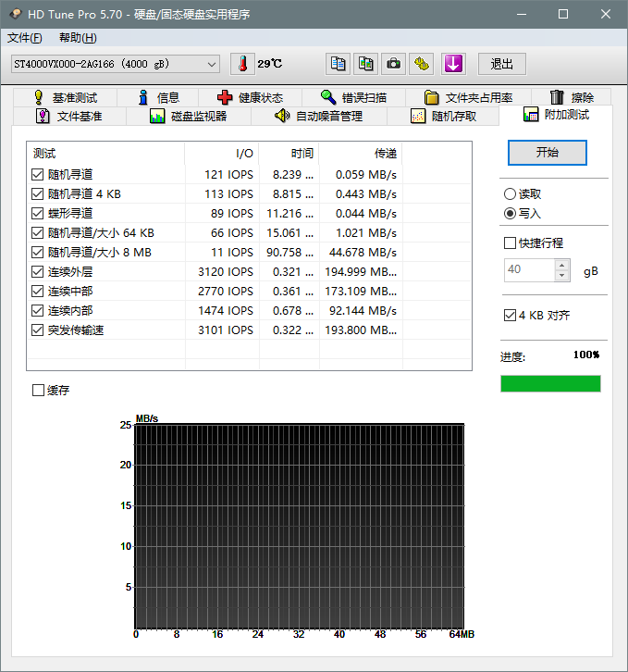
Task: Click the 退出 button
Action: click(x=501, y=64)
